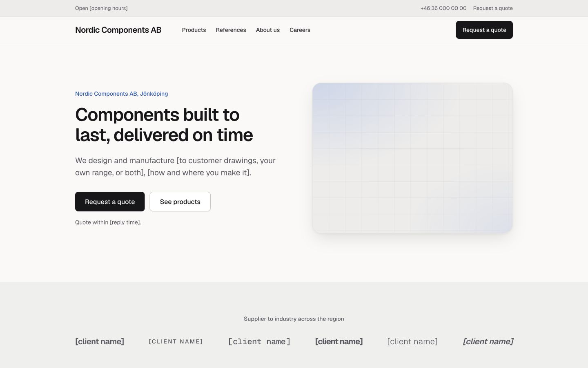The height and width of the screenshot is (368, 588).
Task: Click the hero image placeholder with grid
Action: (x=412, y=158)
